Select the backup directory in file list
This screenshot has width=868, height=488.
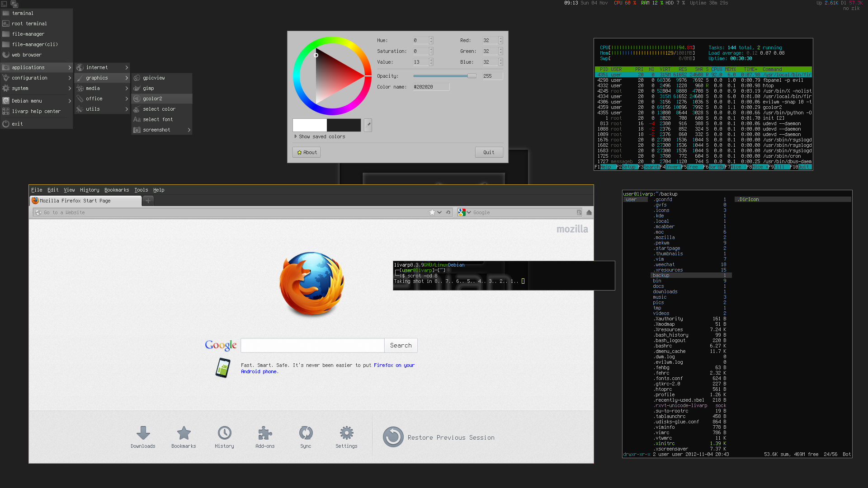click(x=691, y=275)
